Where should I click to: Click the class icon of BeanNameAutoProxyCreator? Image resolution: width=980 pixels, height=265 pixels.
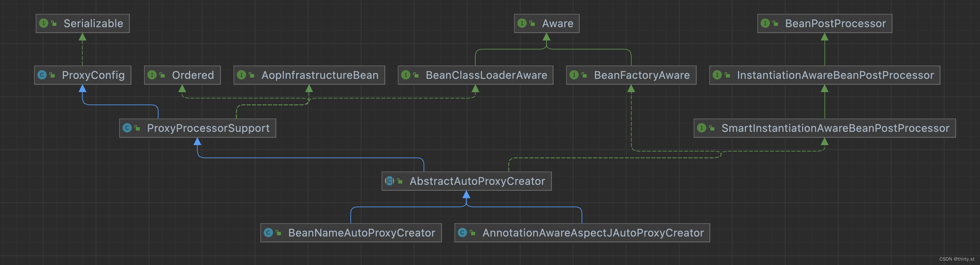[x=269, y=233]
